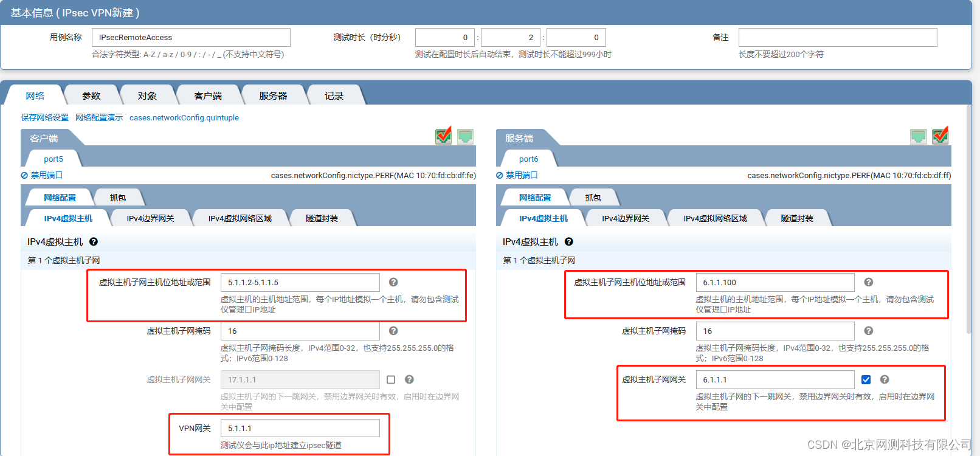This screenshot has width=980, height=456.
Task: Enable the client subnet gateway checkbox
Action: (391, 379)
